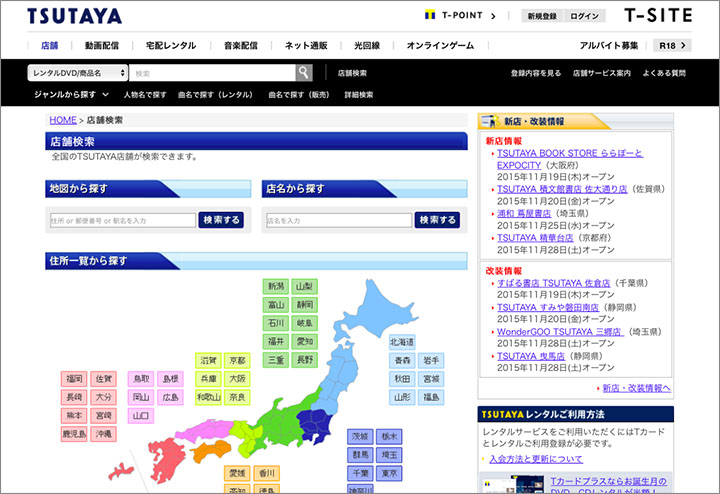Viewport: 720px width, 494px height.
Task: Select the 福岡 prefecture button
Action: click(x=74, y=379)
